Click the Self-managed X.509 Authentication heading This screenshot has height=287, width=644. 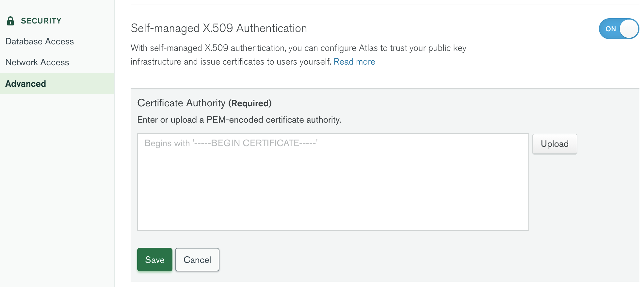(218, 28)
